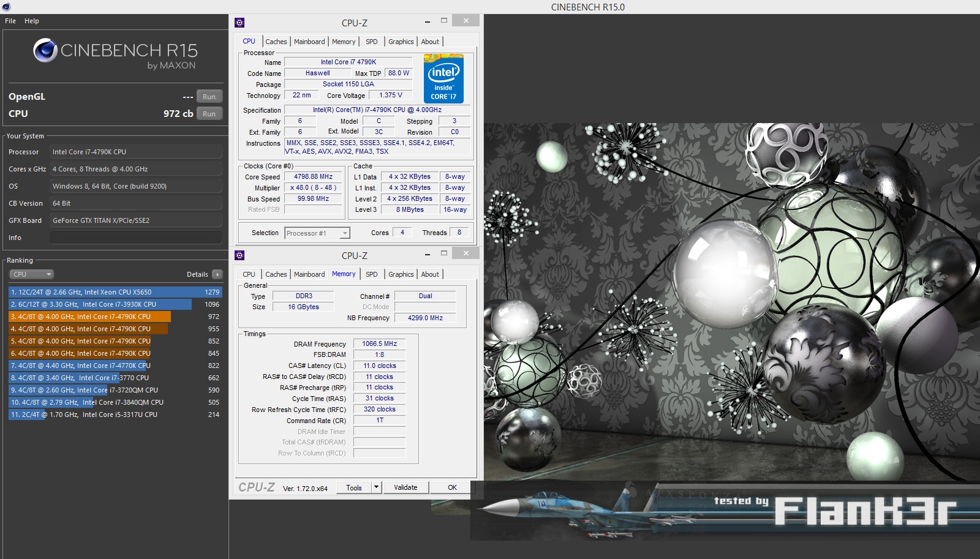Click the Processor field showing Intel Core i7-4790K CPU
Image resolution: width=980 pixels, height=559 pixels.
click(136, 152)
